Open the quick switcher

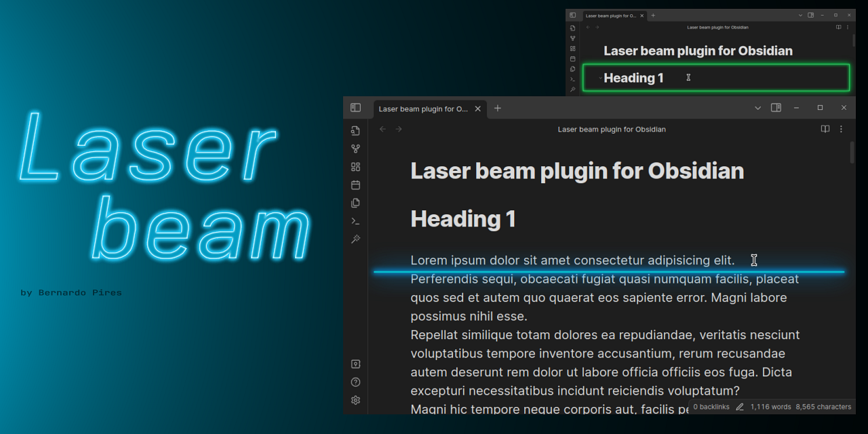[x=355, y=130]
